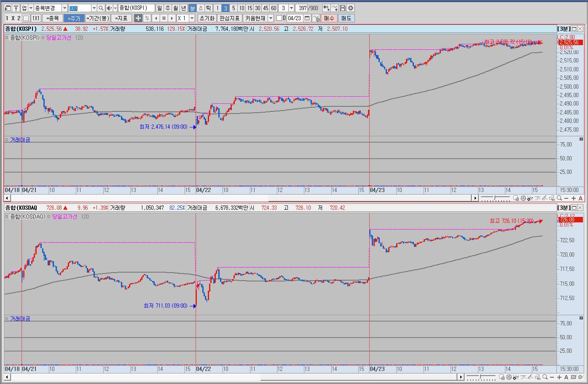Click the step-forward playback arrow
The image size is (588, 384).
tap(172, 18)
